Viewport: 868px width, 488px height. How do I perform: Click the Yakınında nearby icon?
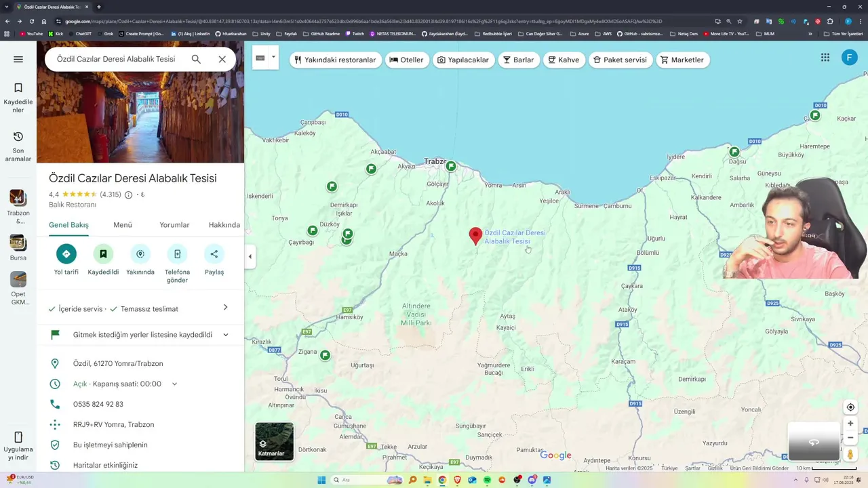point(140,254)
